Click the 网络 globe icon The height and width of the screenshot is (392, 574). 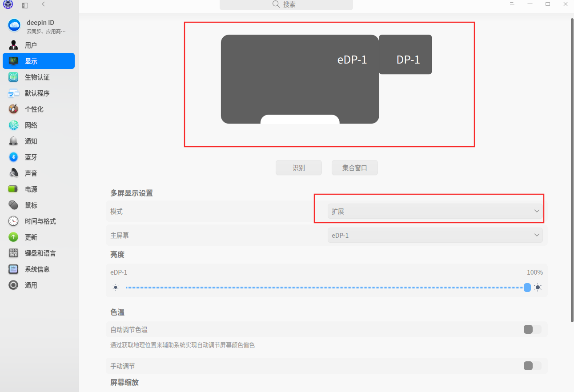tap(13, 125)
